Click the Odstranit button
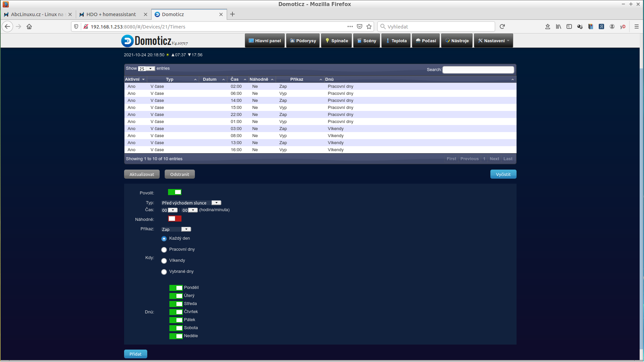The width and height of the screenshot is (644, 362). click(x=179, y=174)
